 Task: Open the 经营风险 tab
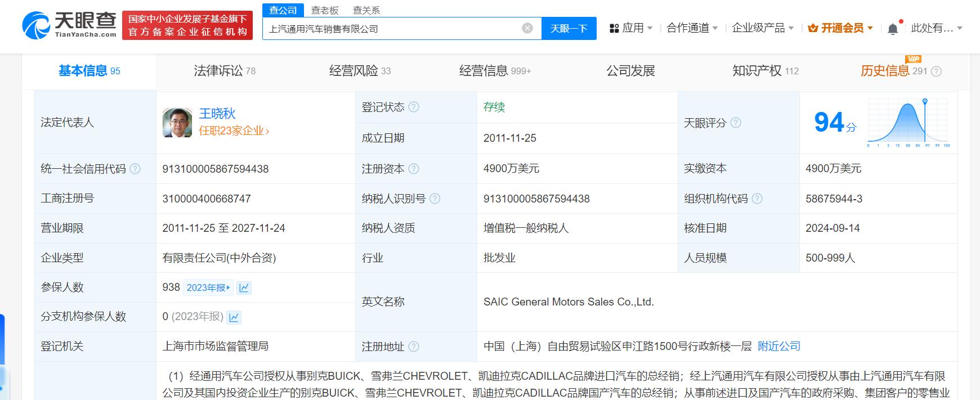pos(360,71)
